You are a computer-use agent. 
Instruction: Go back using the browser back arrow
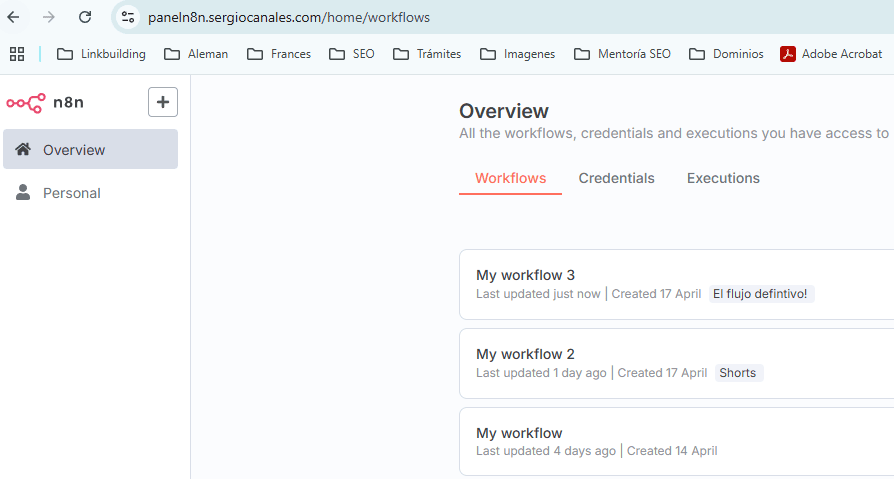pyautogui.click(x=13, y=17)
